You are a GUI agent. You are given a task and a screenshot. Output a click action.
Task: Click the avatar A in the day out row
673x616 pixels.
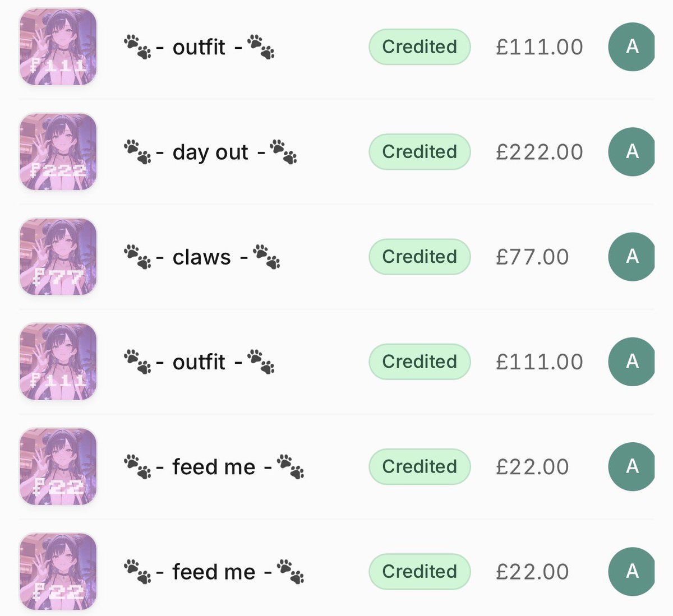tap(631, 152)
